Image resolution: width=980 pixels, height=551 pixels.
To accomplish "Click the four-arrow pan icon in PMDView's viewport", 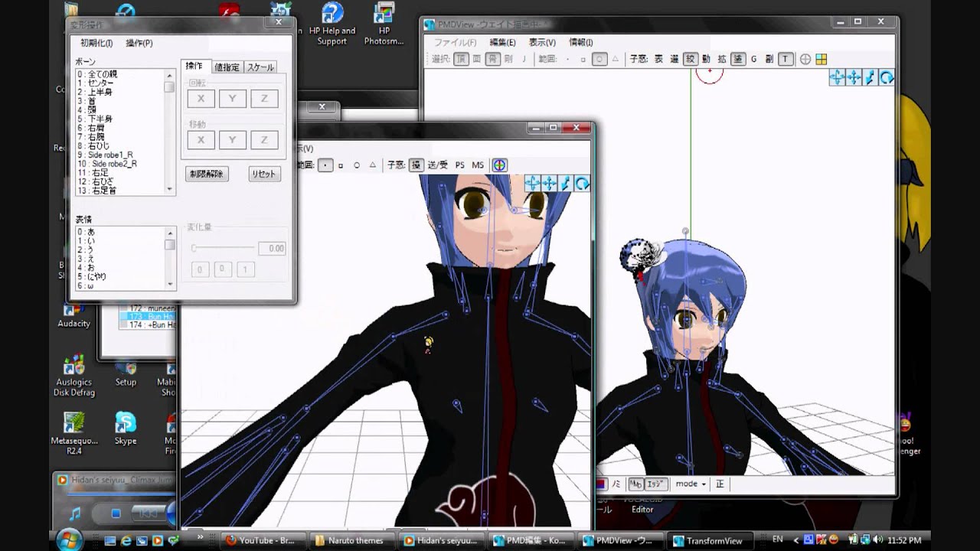I will (x=854, y=77).
